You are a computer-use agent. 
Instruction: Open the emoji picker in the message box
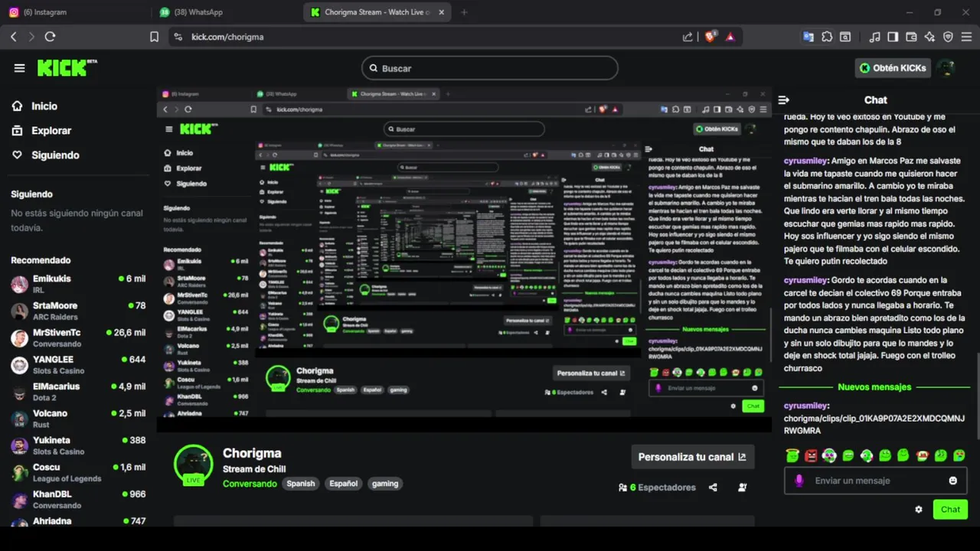point(952,481)
